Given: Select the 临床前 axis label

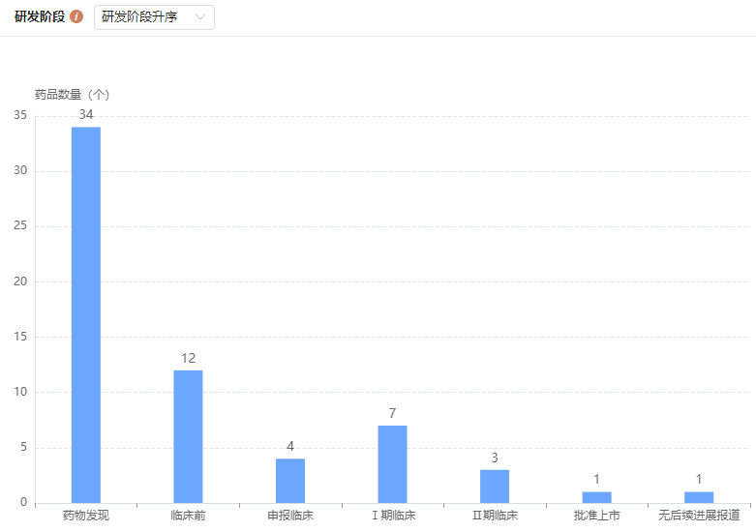Looking at the screenshot, I should point(188,516).
